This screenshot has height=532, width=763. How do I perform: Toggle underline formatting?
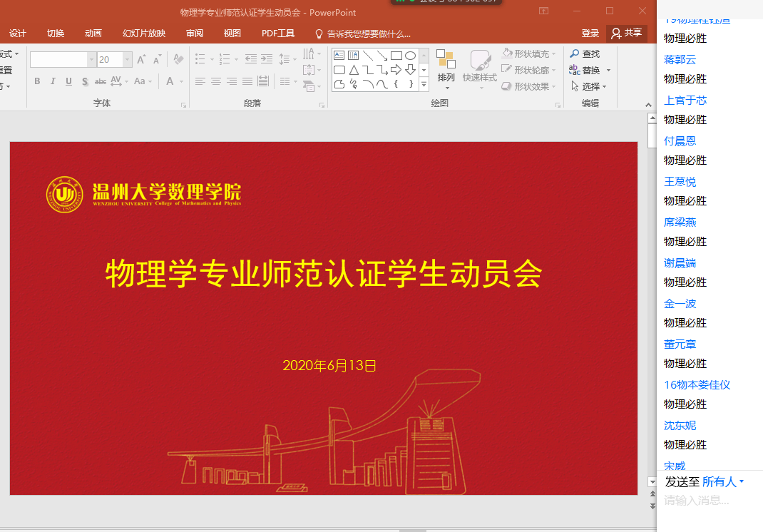(68, 81)
